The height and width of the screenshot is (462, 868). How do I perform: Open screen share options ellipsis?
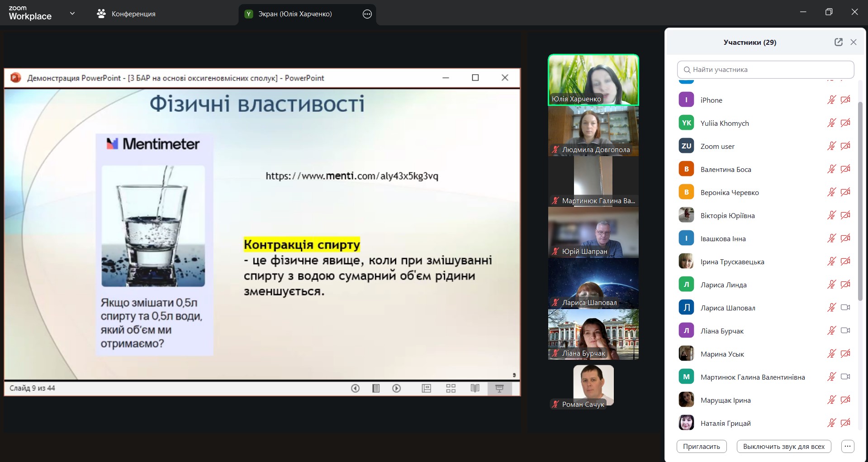[x=367, y=14]
